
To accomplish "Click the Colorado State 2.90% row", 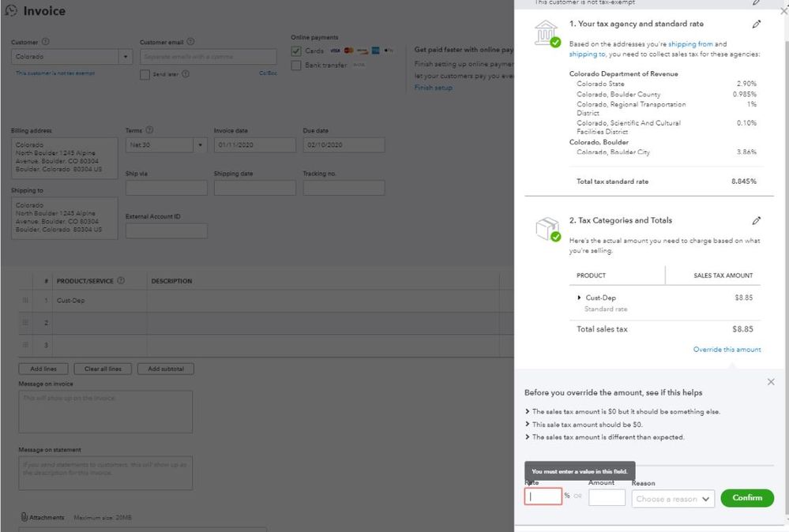I will pos(667,84).
